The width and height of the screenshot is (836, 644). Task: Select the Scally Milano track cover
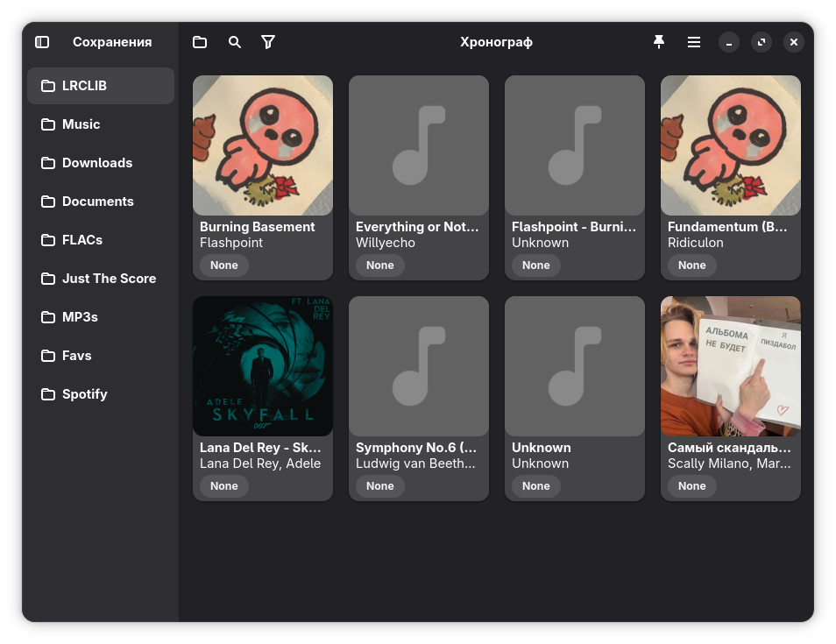[x=731, y=366]
